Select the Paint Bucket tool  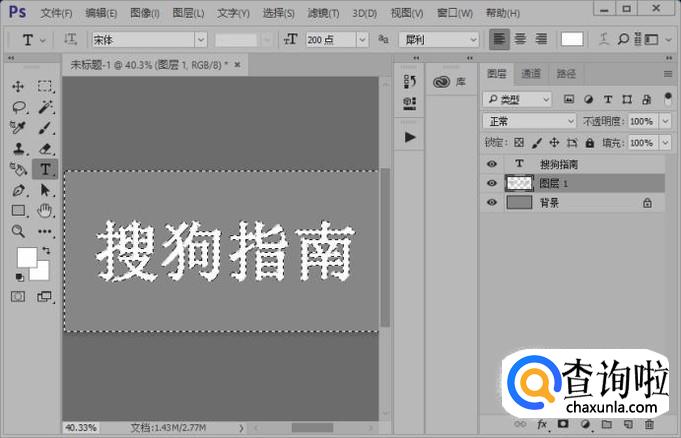click(18, 169)
